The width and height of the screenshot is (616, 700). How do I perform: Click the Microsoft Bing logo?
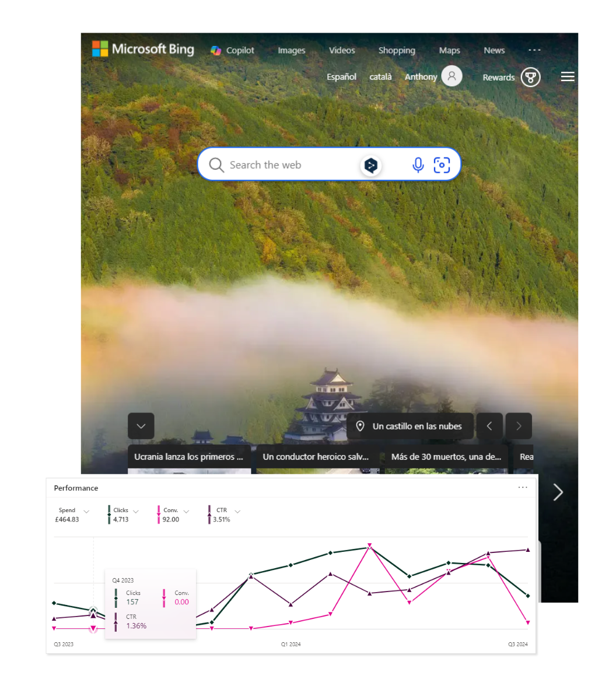click(143, 49)
